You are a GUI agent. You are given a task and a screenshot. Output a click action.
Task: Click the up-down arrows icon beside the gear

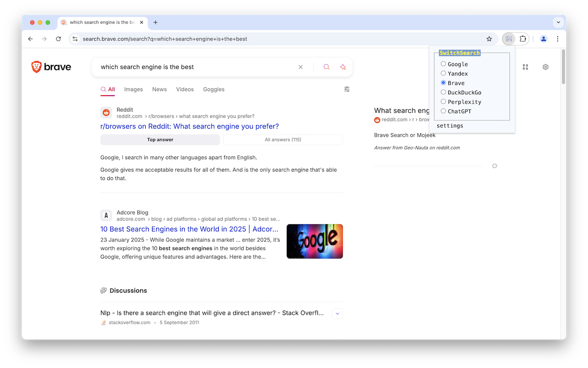[525, 67]
